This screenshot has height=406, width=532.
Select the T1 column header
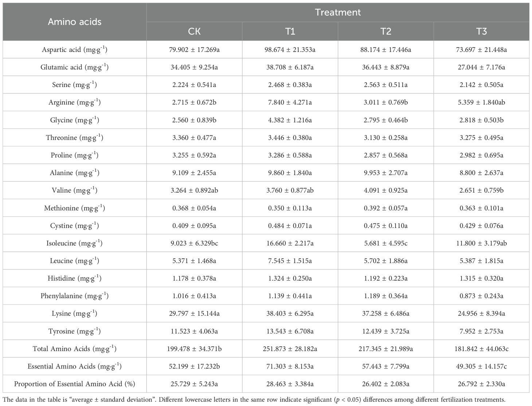[x=290, y=31]
